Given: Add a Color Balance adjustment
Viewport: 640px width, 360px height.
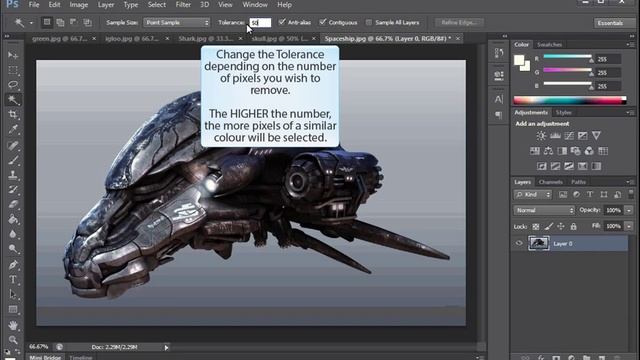Looking at the screenshot, I should tap(548, 151).
